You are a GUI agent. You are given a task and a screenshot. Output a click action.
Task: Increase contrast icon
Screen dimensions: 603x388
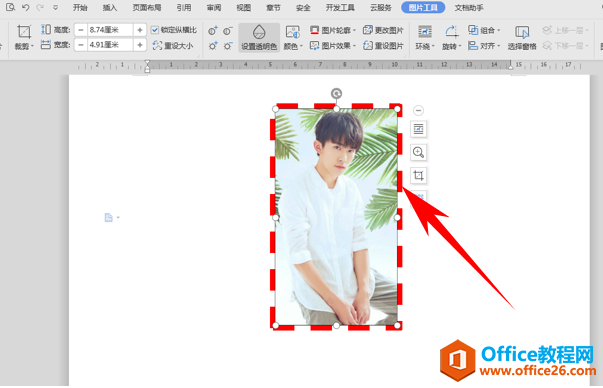(x=213, y=30)
